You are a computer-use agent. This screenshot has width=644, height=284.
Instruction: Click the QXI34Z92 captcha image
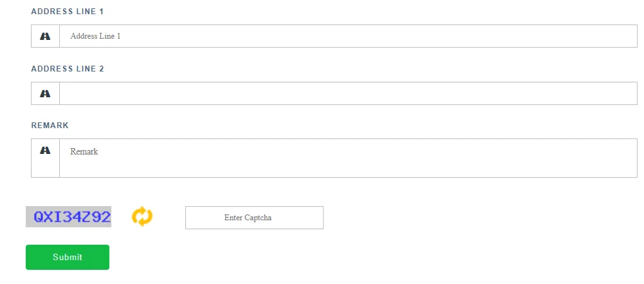tap(69, 216)
